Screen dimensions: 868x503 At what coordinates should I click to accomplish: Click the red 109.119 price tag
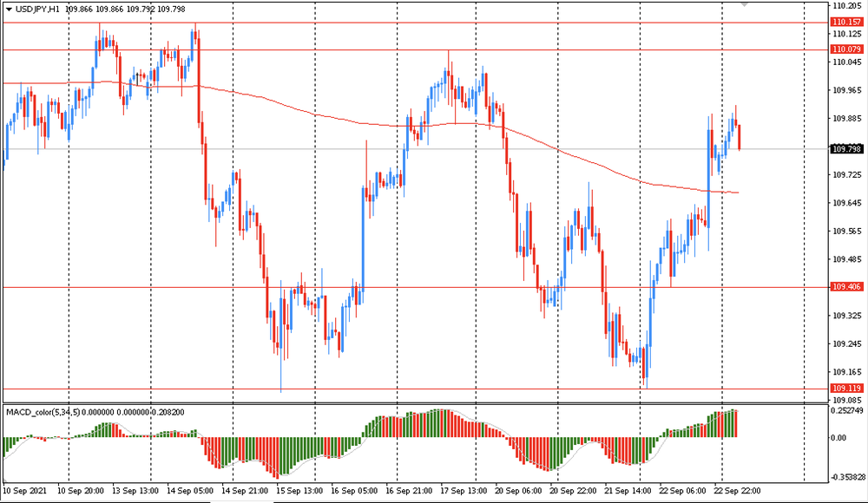pos(846,389)
